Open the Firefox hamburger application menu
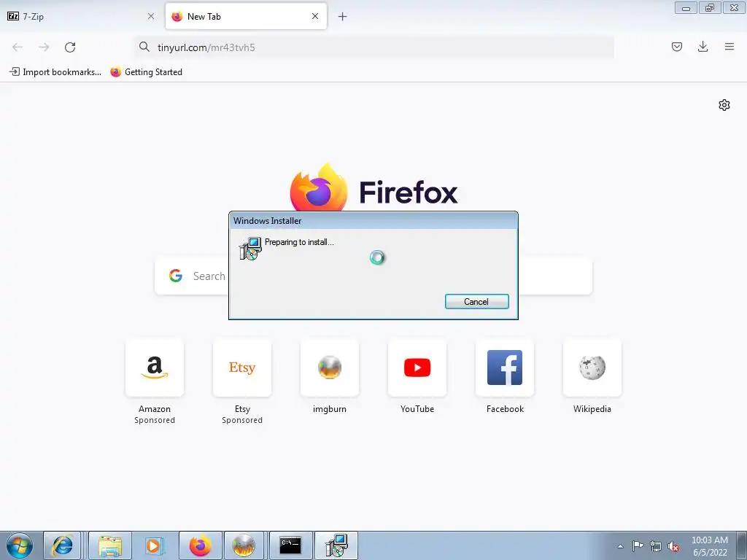The height and width of the screenshot is (560, 747). click(x=729, y=47)
